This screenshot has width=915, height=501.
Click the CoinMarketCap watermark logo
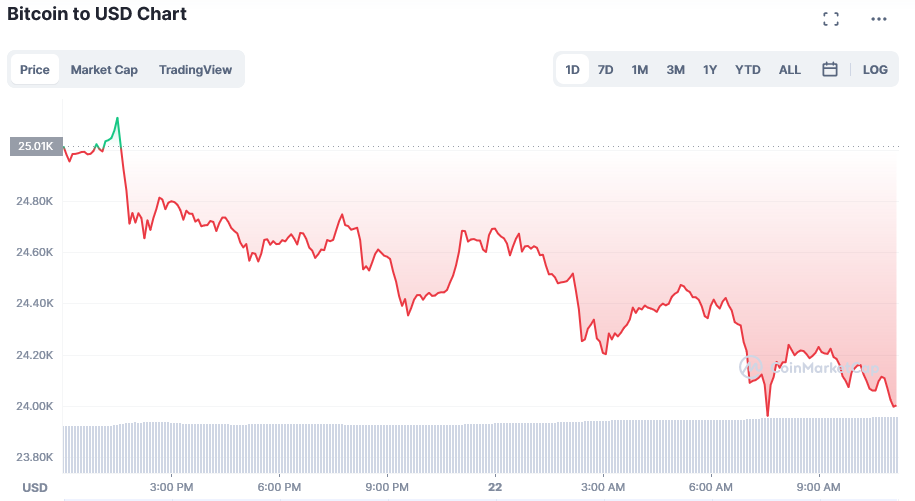(x=809, y=367)
